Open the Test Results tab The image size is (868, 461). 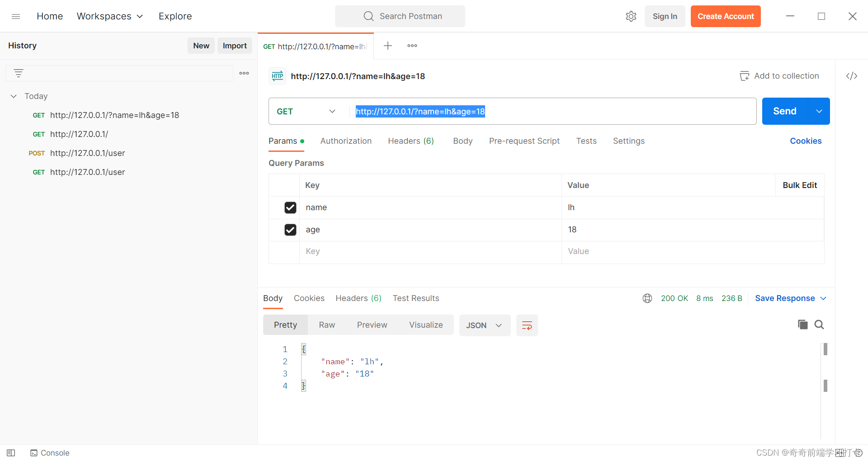(x=416, y=298)
